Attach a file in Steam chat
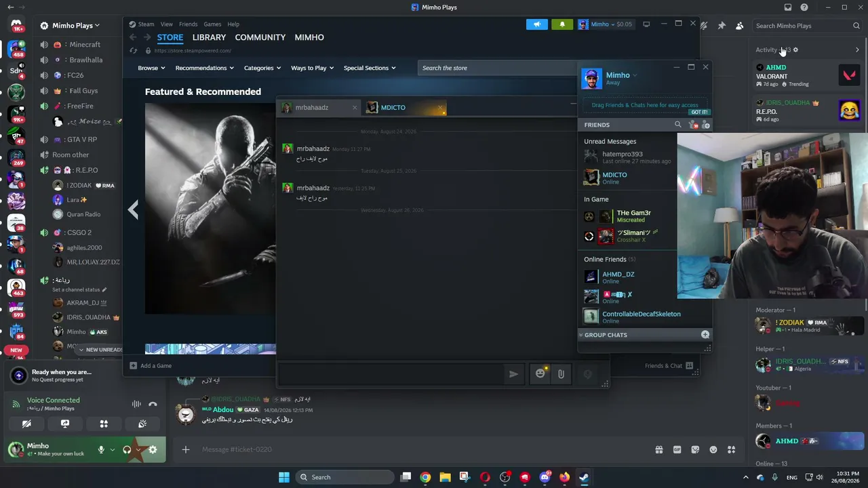This screenshot has height=488, width=868. click(561, 373)
